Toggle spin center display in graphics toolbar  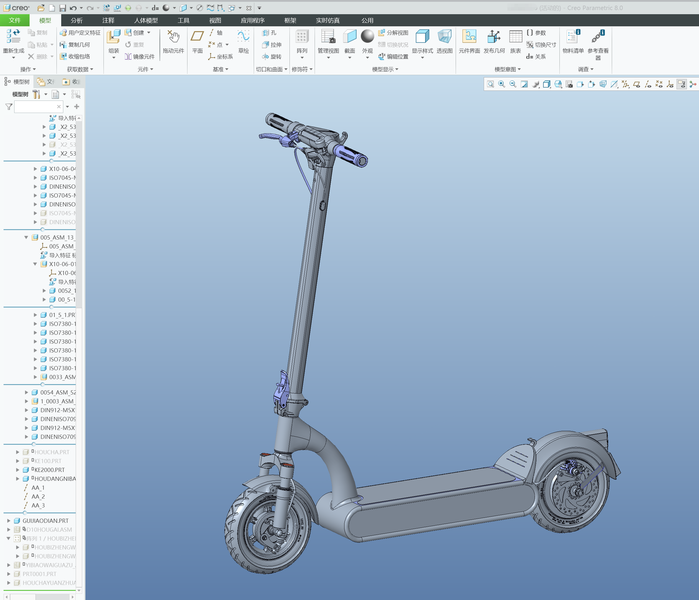point(693,84)
